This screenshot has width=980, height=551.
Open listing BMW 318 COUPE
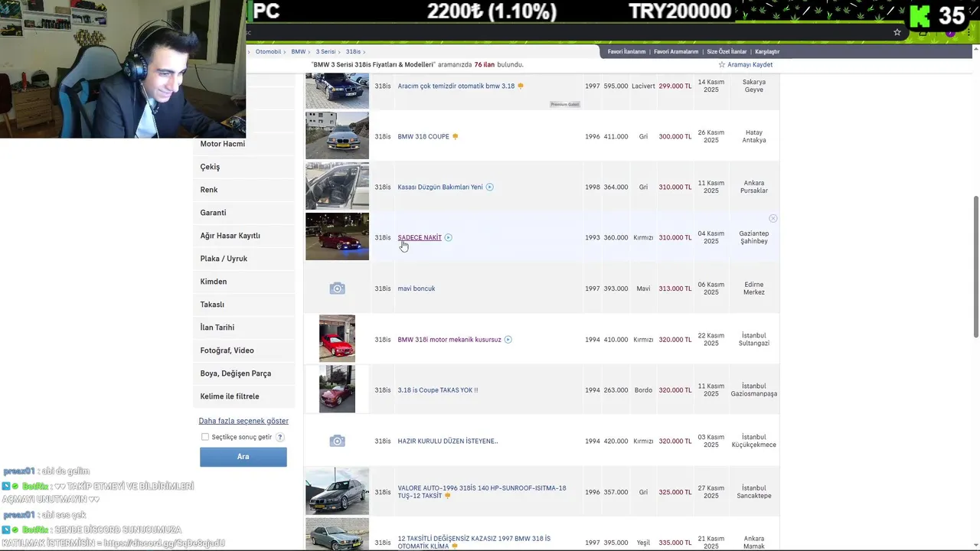point(423,136)
